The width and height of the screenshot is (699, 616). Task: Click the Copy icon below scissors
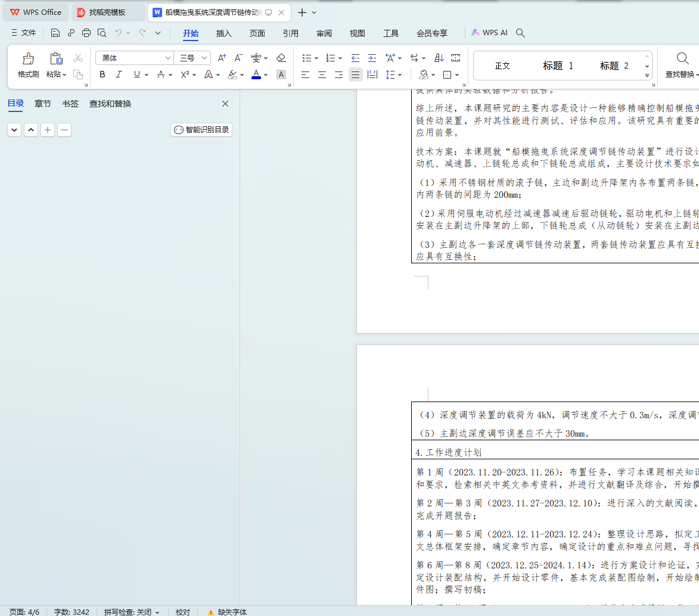click(x=78, y=74)
